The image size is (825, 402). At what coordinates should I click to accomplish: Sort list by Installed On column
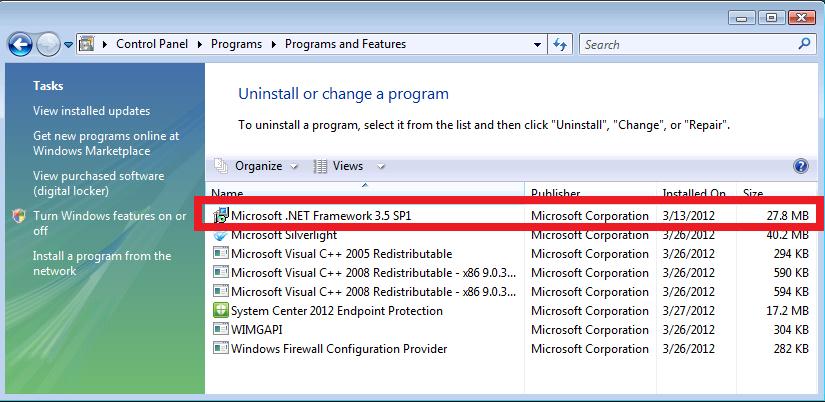696,192
